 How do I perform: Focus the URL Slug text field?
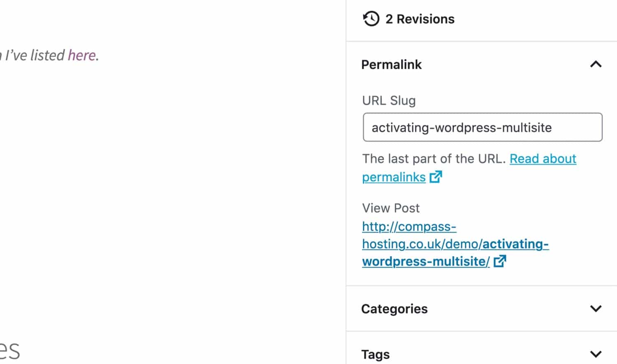482,127
